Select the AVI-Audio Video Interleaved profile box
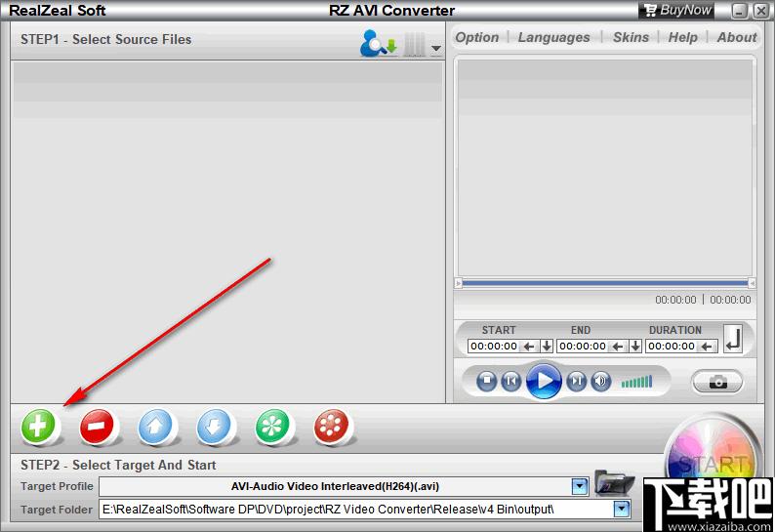This screenshot has width=775, height=532. click(335, 486)
